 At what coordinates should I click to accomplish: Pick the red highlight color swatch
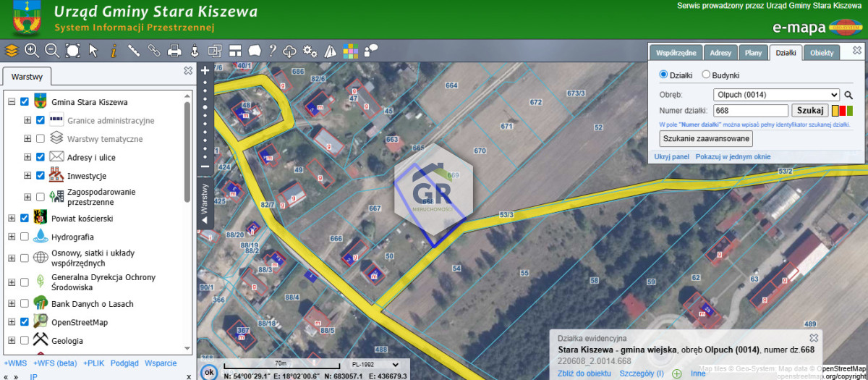coord(842,111)
